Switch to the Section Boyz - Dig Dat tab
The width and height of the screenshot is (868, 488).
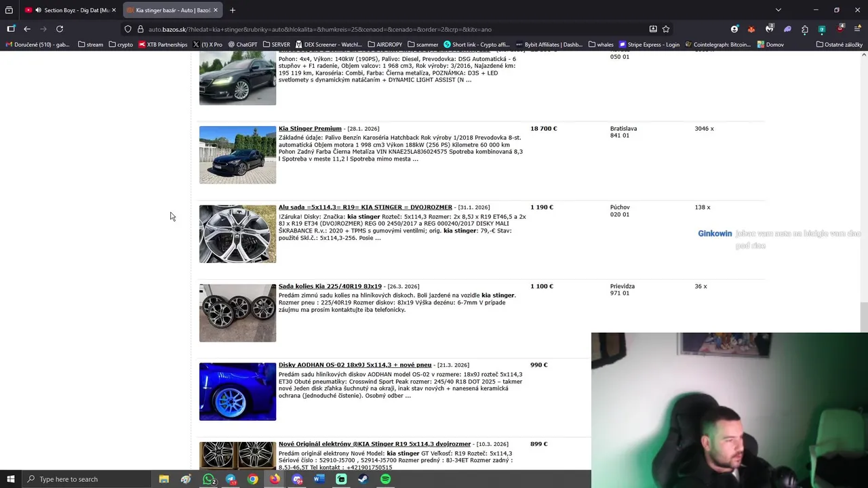(x=71, y=10)
